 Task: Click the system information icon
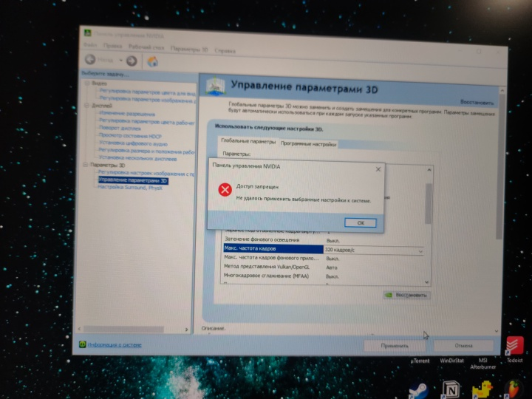pyautogui.click(x=82, y=344)
